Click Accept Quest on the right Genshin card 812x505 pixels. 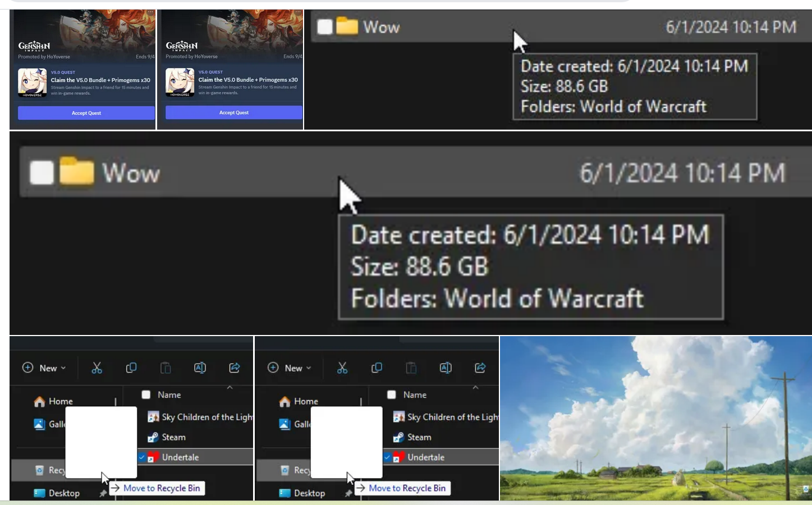[x=234, y=112]
